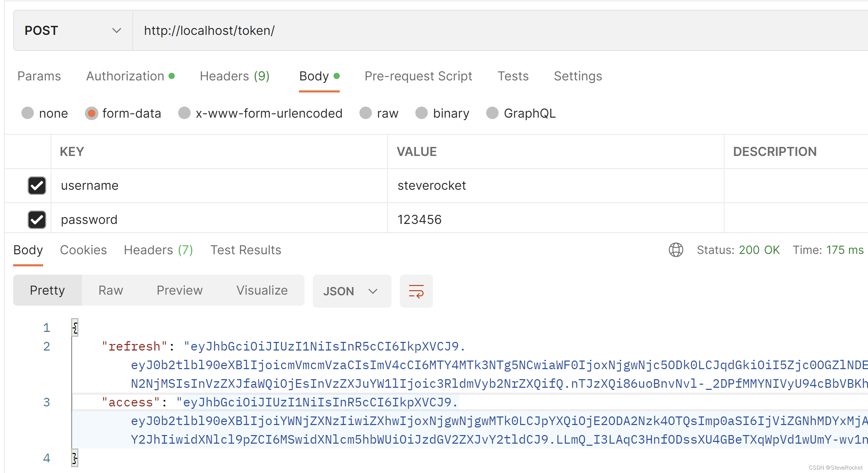Image resolution: width=868 pixels, height=473 pixels.
Task: Choose the binary body option
Action: click(x=422, y=113)
